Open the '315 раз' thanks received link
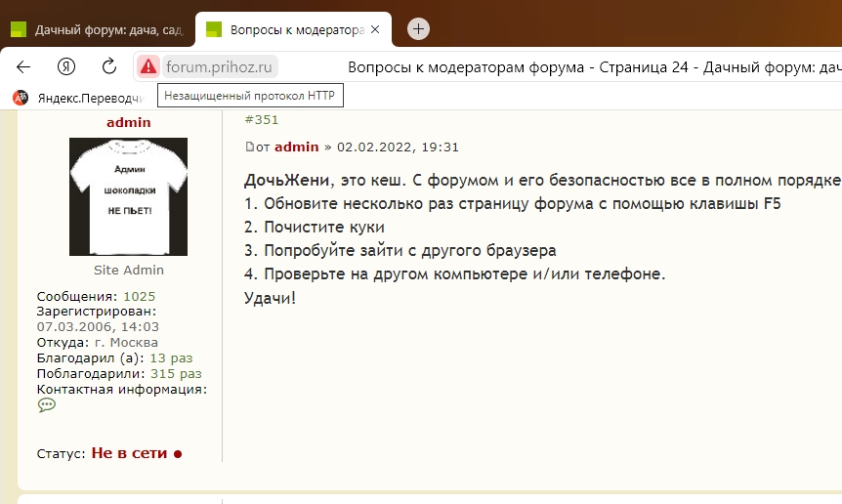Image resolution: width=842 pixels, height=504 pixels. 176,373
